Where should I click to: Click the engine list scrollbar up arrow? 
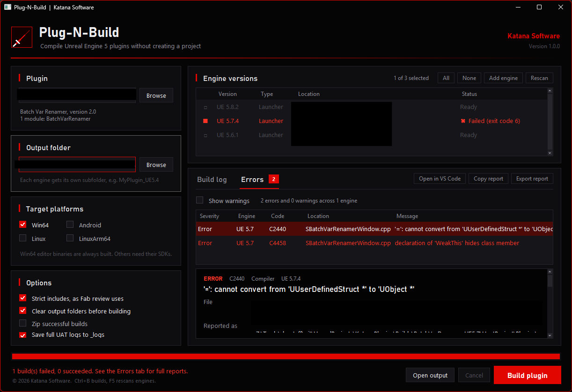coord(550,91)
